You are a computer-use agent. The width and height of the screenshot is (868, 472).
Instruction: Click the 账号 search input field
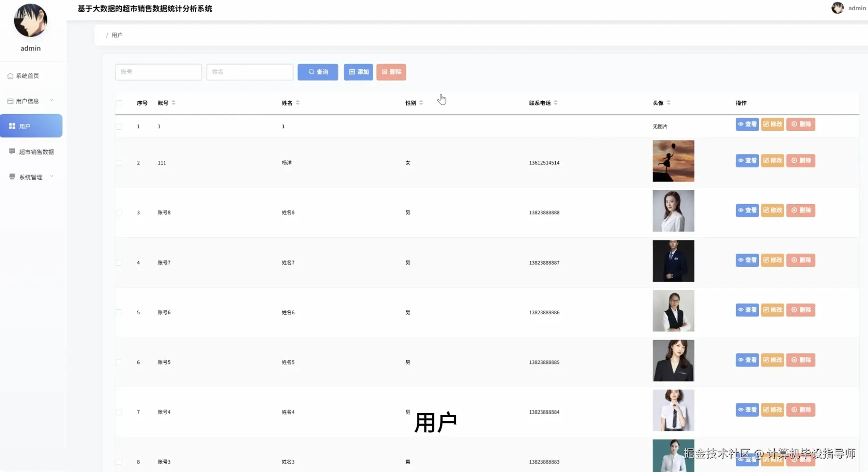(158, 72)
